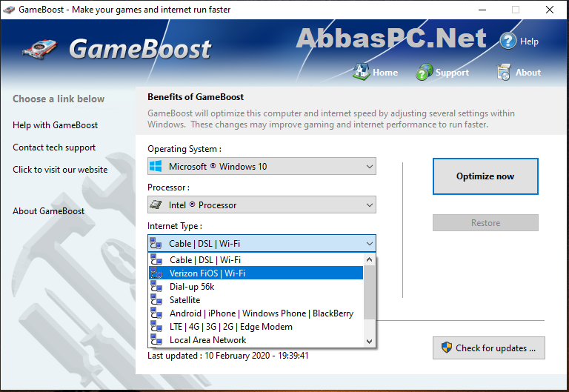Open About GameBoost sidebar link
The width and height of the screenshot is (569, 392).
pyautogui.click(x=49, y=211)
